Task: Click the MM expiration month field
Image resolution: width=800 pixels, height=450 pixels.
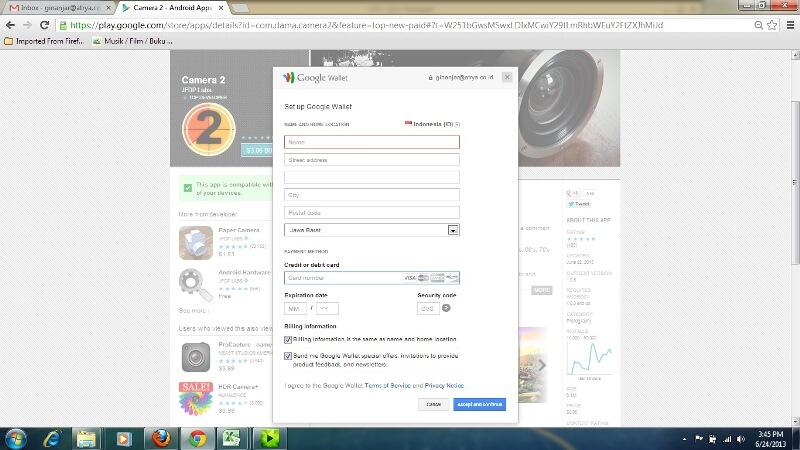Action: click(295, 309)
